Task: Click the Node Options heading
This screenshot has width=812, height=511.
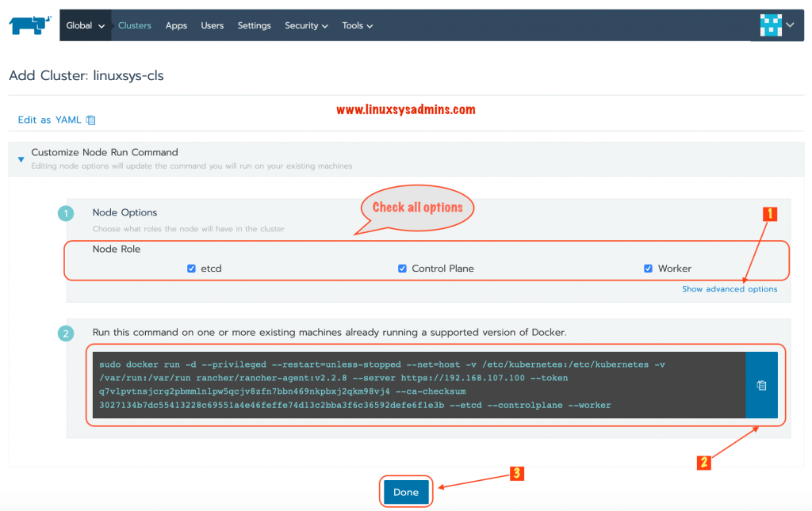Action: pyautogui.click(x=124, y=212)
